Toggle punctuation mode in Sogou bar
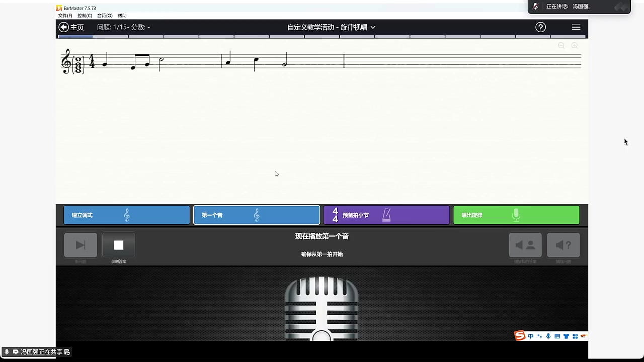This screenshot has width=644, height=362. 540,336
